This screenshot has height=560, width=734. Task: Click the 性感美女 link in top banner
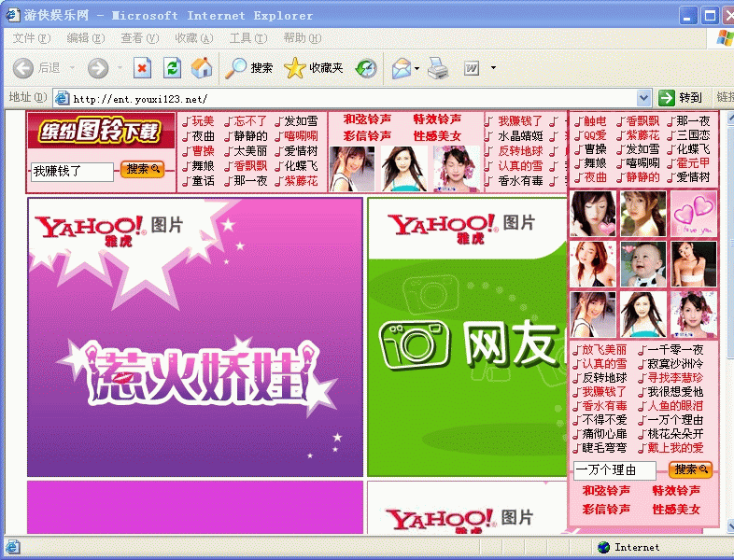coord(437,136)
